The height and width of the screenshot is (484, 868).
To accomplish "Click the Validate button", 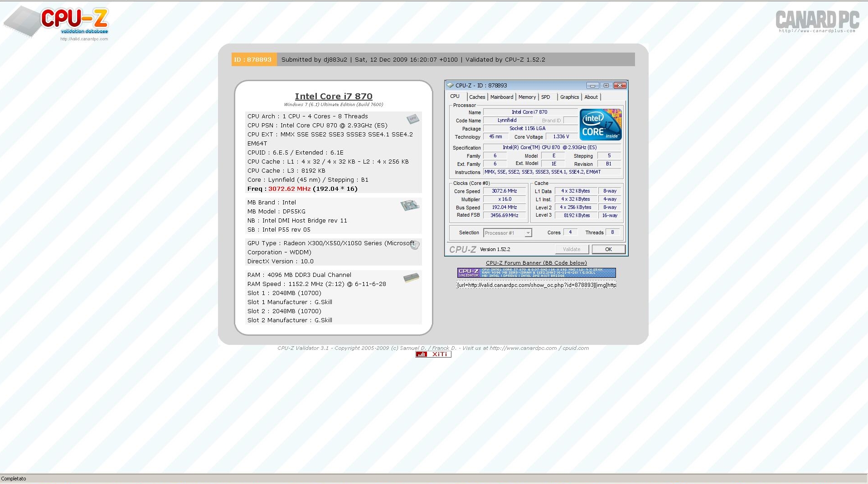I will 572,249.
